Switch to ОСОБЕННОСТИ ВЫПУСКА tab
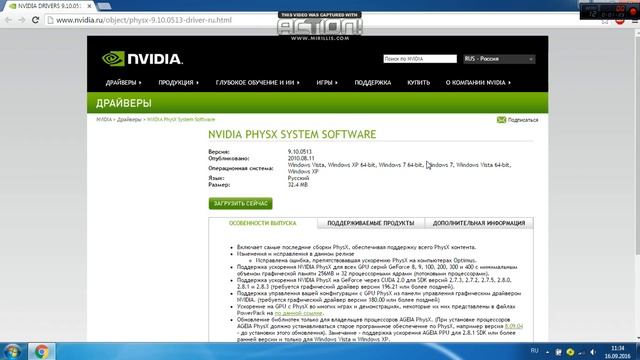Screen dimensions: 640x360 pos(262,223)
